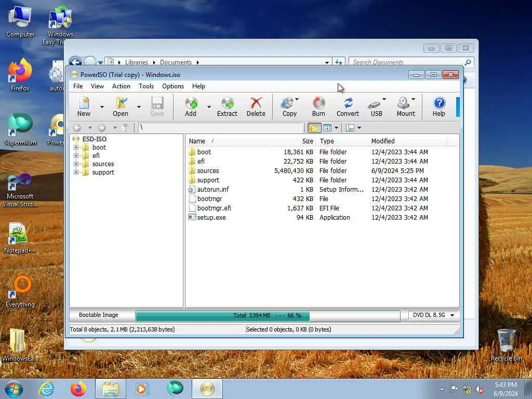Open the View menu

click(97, 86)
